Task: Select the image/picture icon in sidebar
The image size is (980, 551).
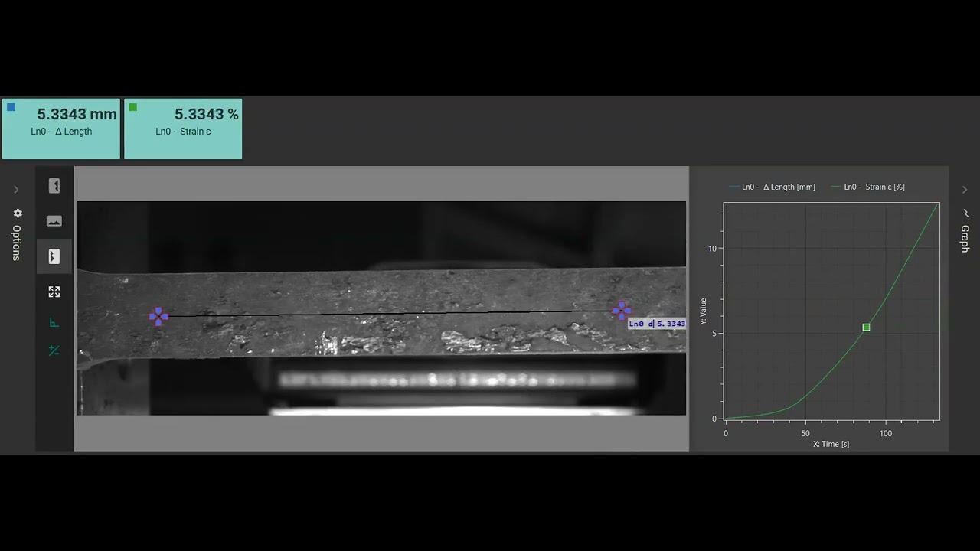Action: (x=54, y=221)
